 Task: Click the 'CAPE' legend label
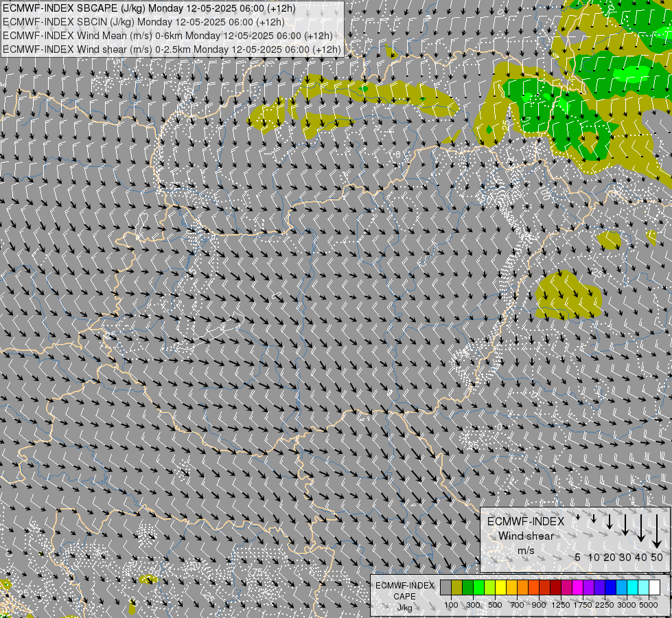tap(404, 597)
